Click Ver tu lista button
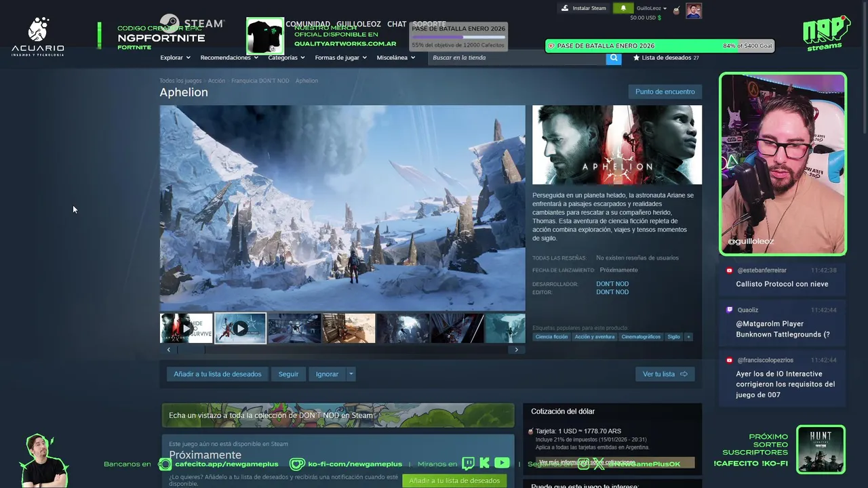 coord(665,374)
